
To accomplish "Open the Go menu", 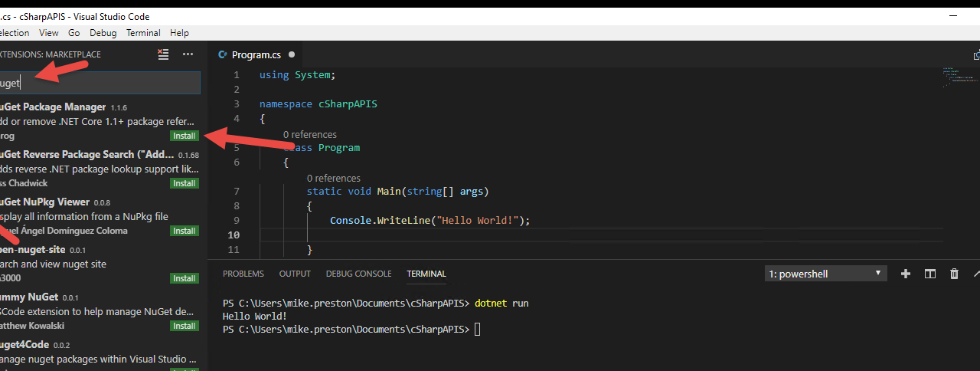I will [x=74, y=33].
